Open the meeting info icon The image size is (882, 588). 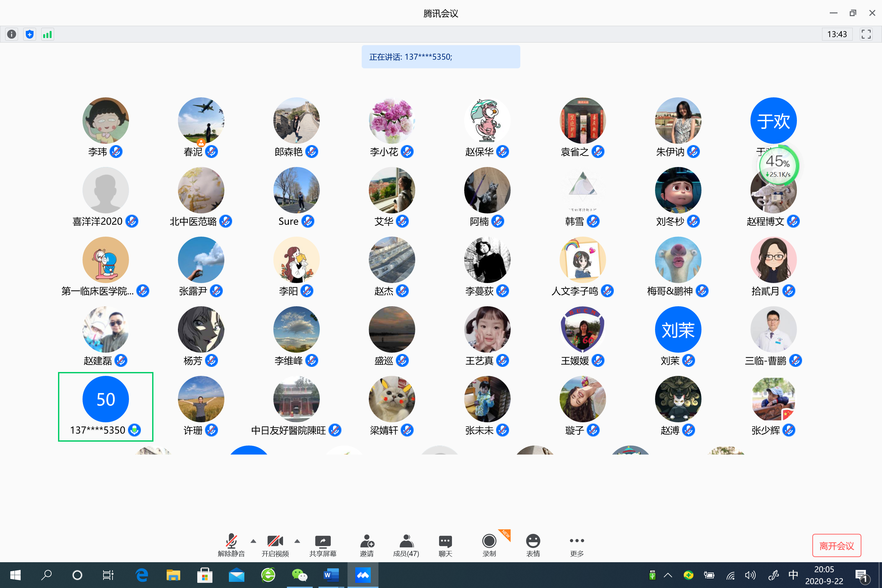click(x=12, y=34)
